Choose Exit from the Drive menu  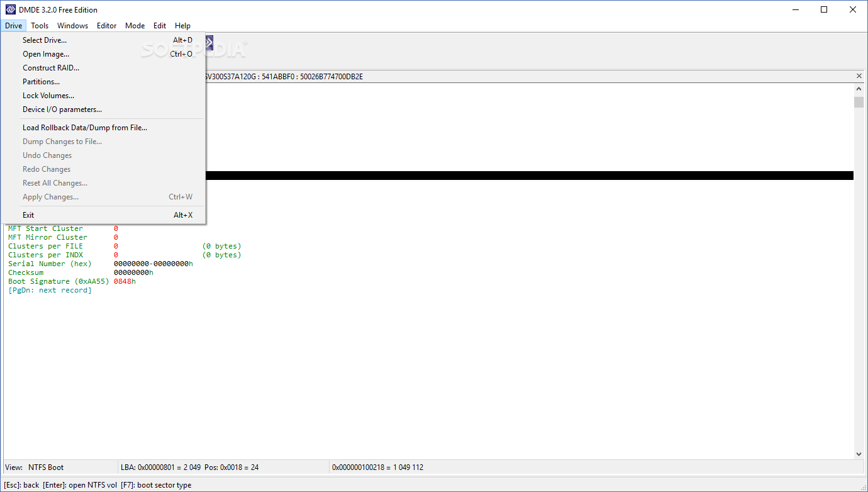103,215
